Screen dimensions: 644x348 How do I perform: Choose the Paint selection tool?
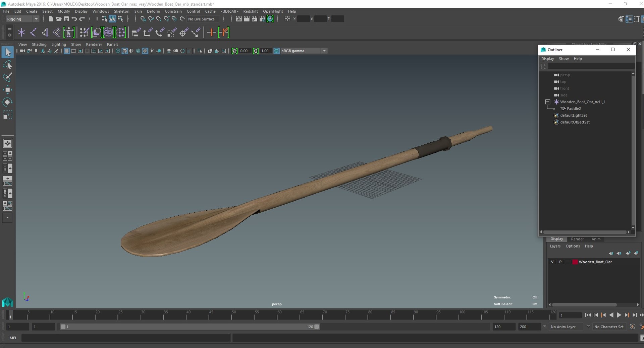[x=7, y=77]
